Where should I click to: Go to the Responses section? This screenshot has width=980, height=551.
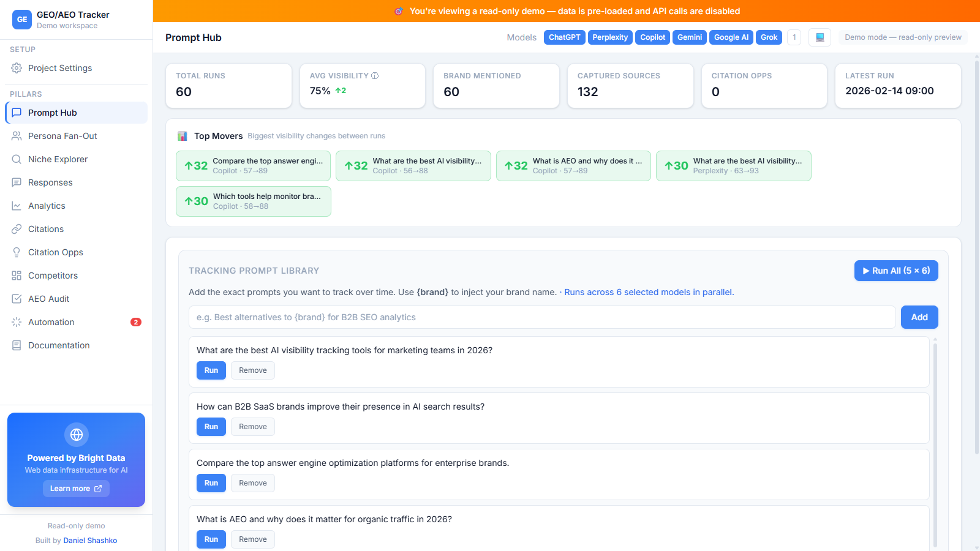click(x=77, y=182)
